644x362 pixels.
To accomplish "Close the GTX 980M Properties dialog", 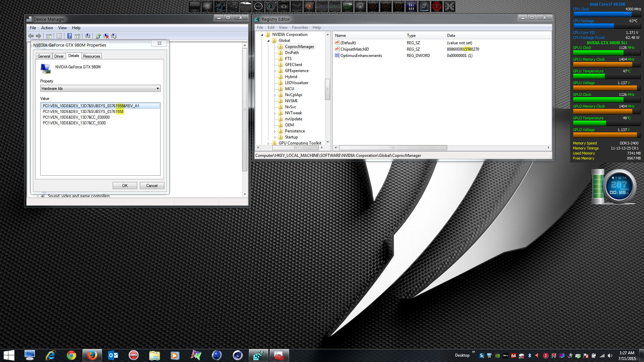I will coord(159,43).
